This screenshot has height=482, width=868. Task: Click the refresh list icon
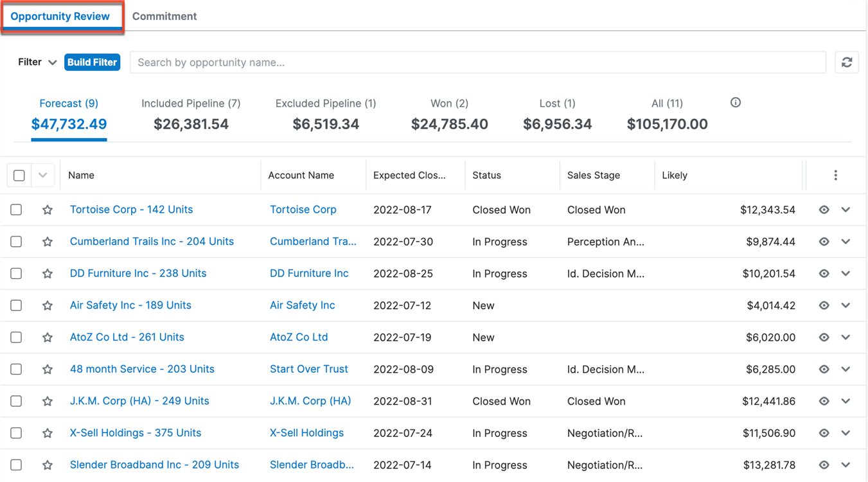(846, 62)
